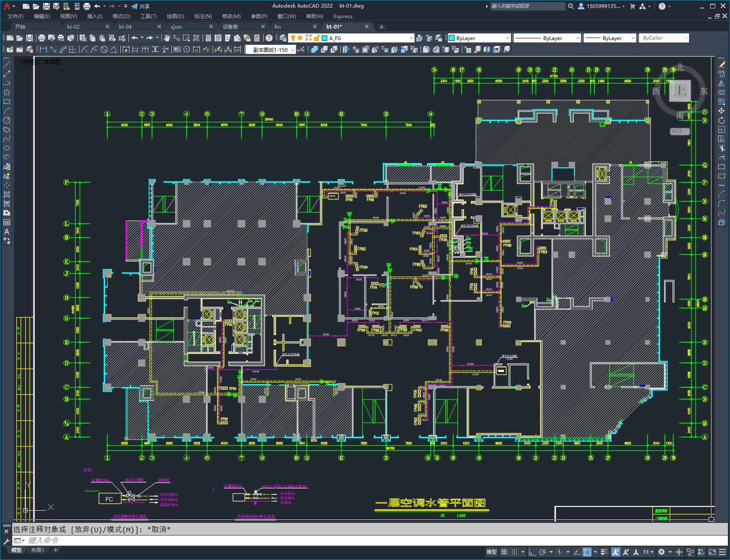Toggle ortho mode in status bar
Image resolution: width=730 pixels, height=560 pixels.
[532, 552]
